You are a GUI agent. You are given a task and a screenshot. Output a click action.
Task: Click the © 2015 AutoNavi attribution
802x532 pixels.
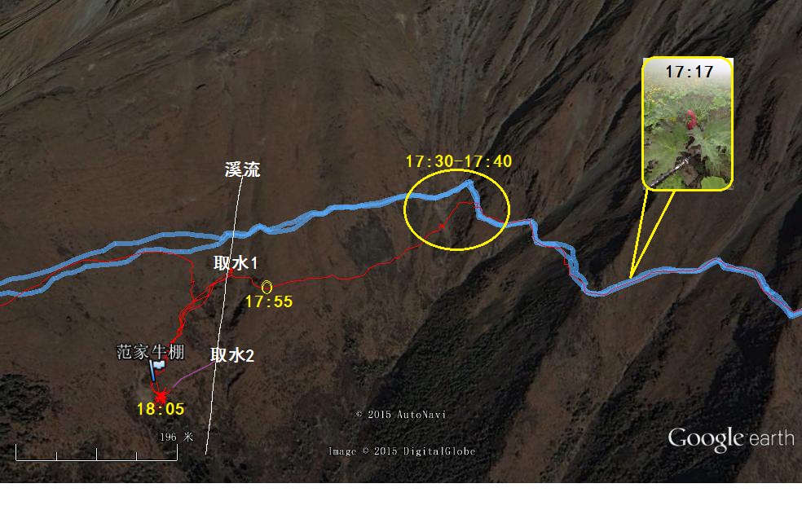(x=400, y=415)
